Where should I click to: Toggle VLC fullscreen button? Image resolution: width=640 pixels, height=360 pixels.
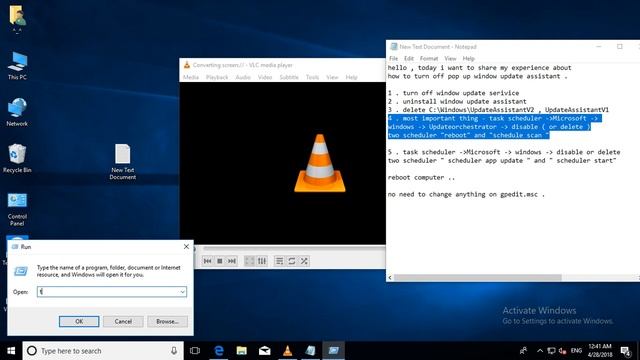point(249,261)
